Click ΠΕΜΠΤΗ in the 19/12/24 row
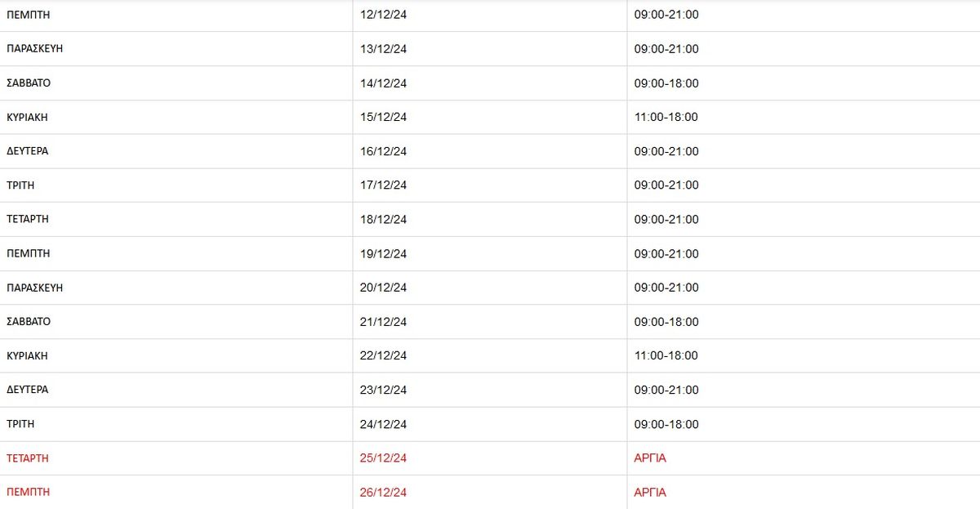Image resolution: width=980 pixels, height=509 pixels. [x=29, y=253]
